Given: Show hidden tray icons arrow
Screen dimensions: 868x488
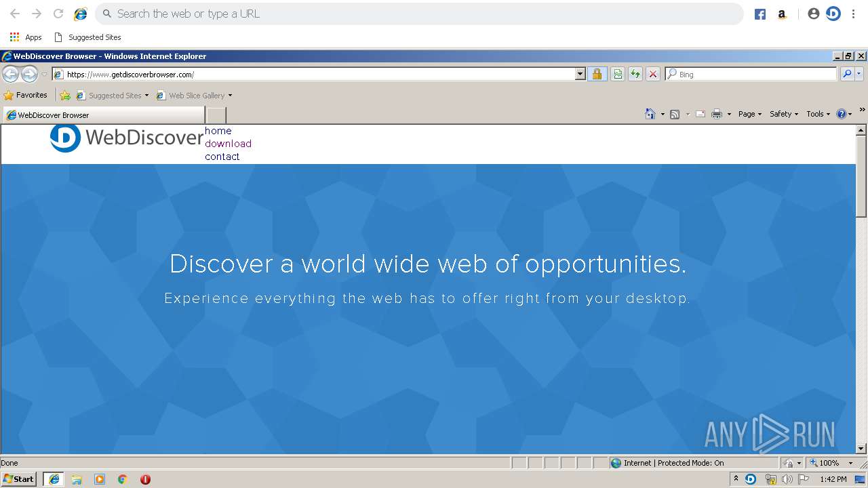Looking at the screenshot, I should pos(736,479).
